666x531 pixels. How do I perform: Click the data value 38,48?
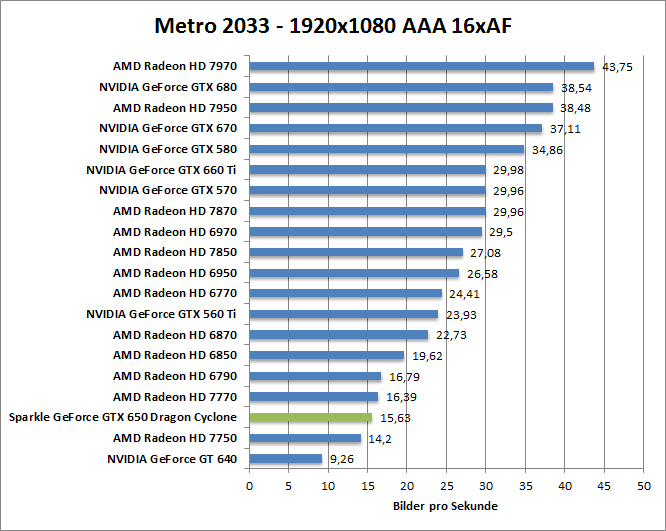coord(576,108)
